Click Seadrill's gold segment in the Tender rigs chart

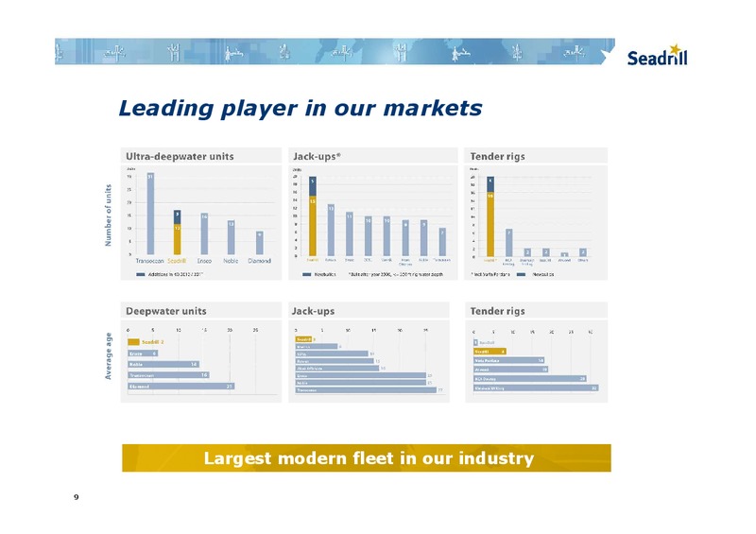pos(490,224)
